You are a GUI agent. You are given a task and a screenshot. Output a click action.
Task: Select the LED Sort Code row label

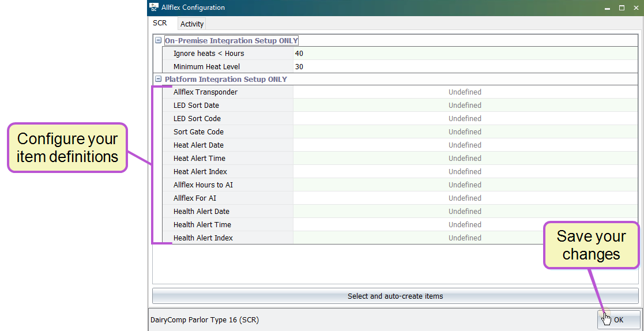197,118
